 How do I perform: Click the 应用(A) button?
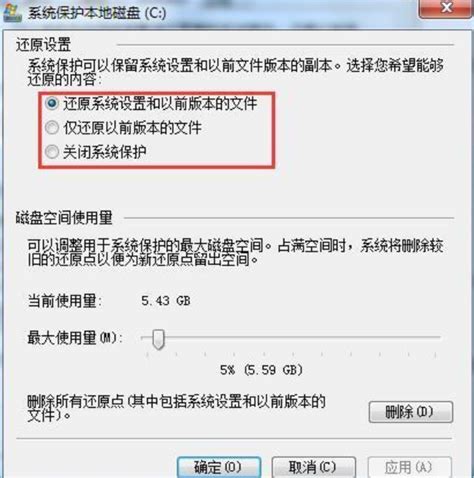tap(410, 467)
